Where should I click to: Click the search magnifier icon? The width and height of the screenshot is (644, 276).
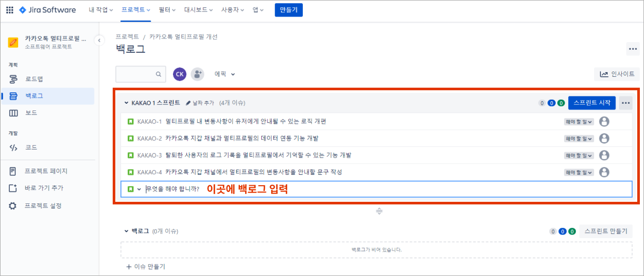(x=158, y=74)
